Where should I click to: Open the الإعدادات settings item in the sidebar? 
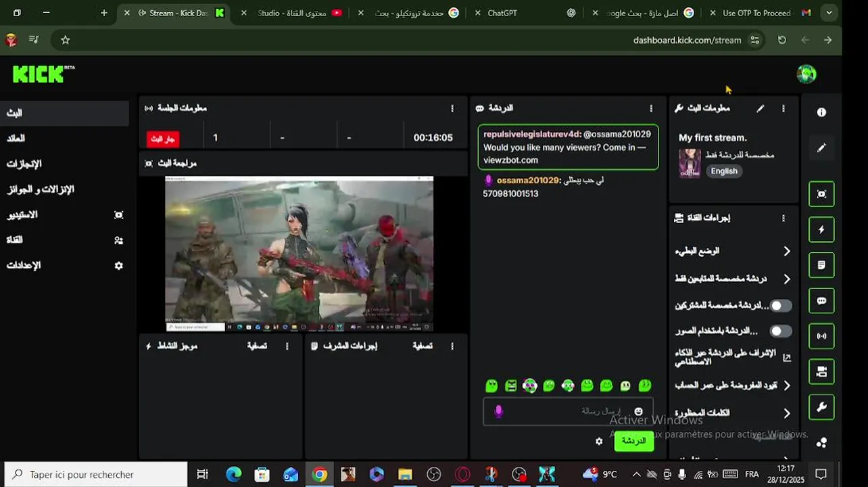coord(64,265)
